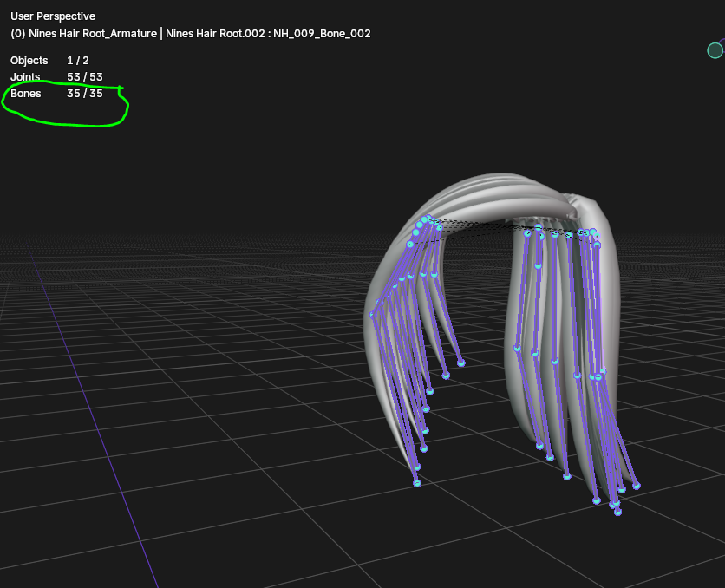Click the teal navigation gizmo axis circle
This screenshot has width=725, height=588.
pos(715,50)
